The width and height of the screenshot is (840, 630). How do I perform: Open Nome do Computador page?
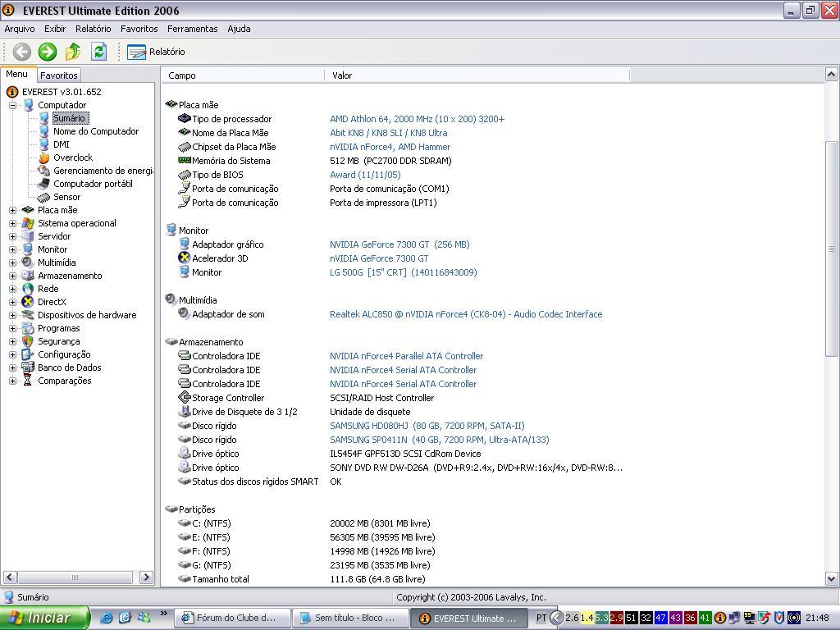[96, 131]
